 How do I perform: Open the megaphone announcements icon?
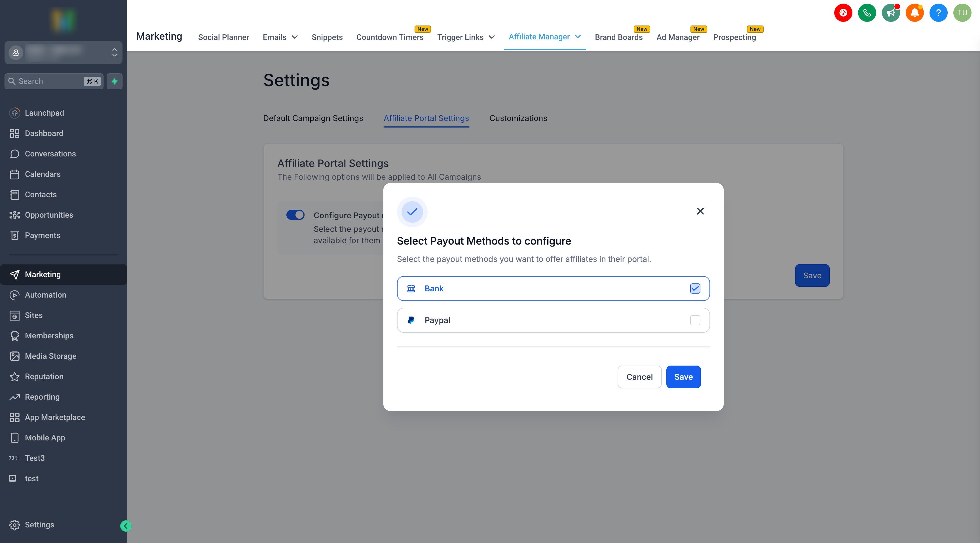(891, 13)
